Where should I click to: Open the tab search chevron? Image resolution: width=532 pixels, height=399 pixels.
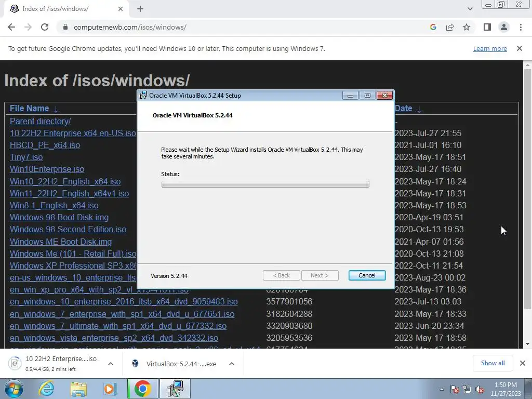click(470, 9)
